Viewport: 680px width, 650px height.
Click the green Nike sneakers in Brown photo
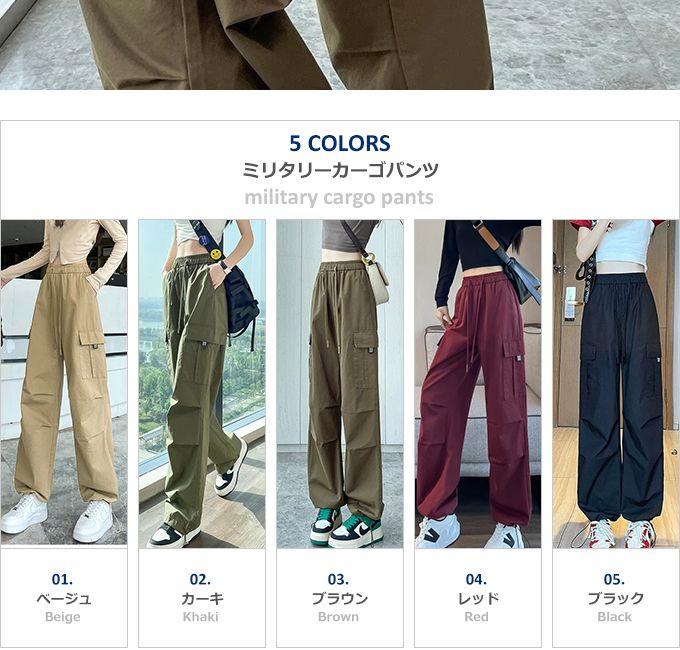tap(346, 527)
